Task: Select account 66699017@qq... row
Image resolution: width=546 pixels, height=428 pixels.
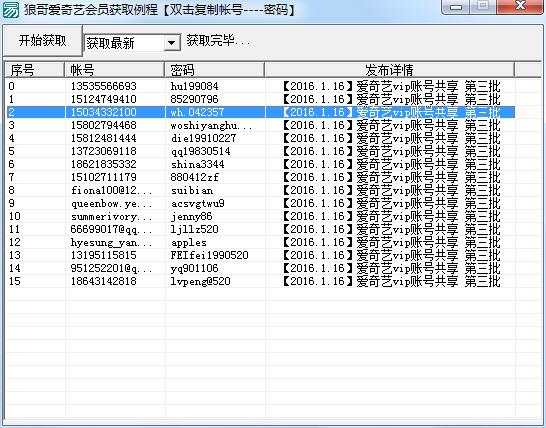Action: tap(260, 229)
